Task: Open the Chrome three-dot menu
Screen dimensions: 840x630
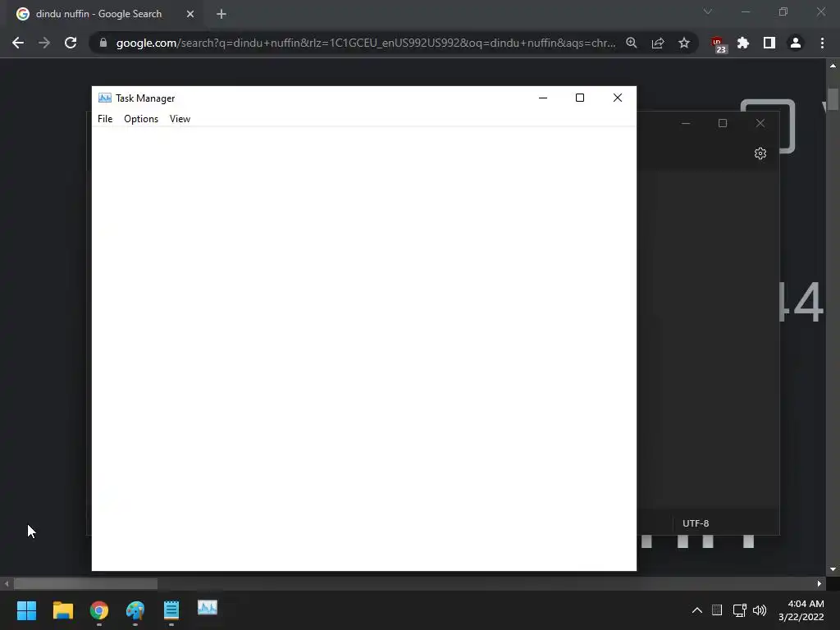Action: [822, 43]
